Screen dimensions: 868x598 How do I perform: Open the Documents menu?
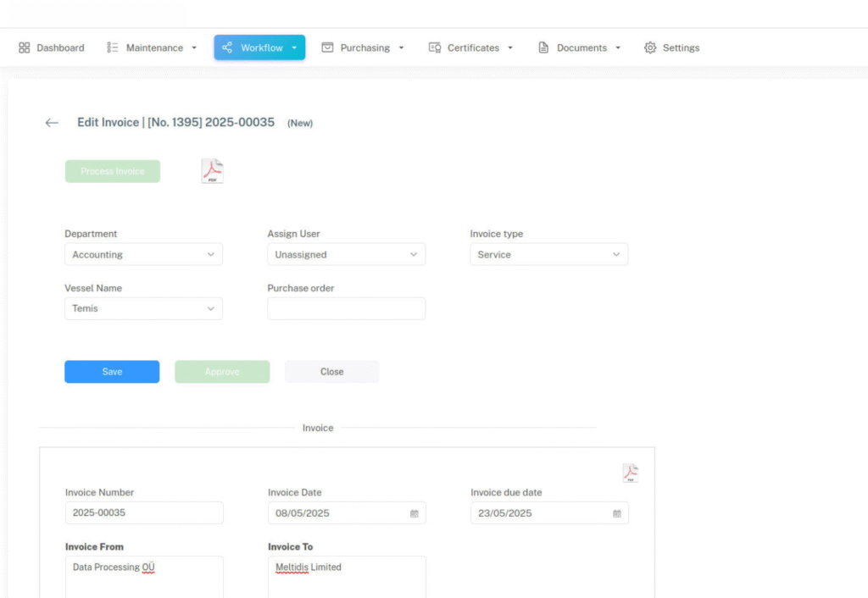[580, 48]
